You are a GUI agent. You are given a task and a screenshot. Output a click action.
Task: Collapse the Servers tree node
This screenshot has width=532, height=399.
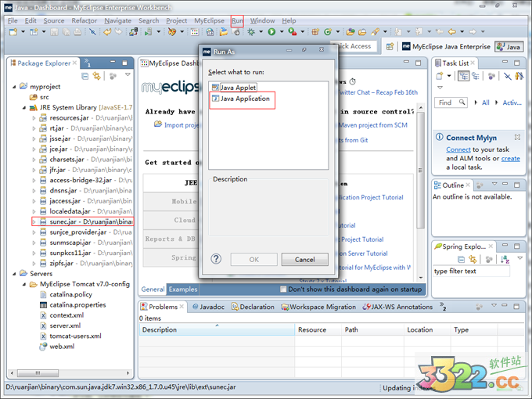click(x=14, y=274)
